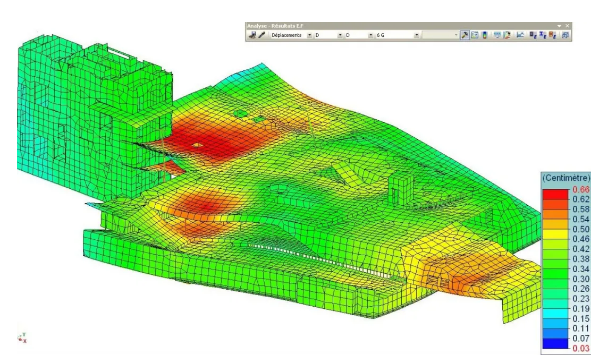Click the '0.07' legend value
Viewport: 616px width, 362px height.
pyautogui.click(x=581, y=338)
